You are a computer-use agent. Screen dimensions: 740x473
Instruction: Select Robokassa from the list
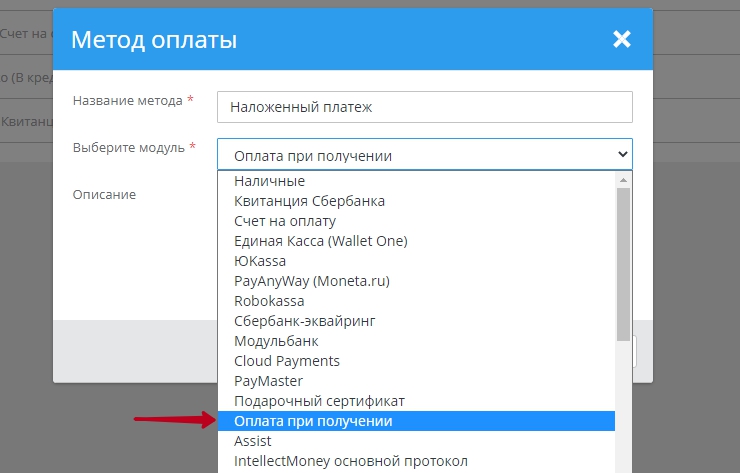(x=269, y=301)
